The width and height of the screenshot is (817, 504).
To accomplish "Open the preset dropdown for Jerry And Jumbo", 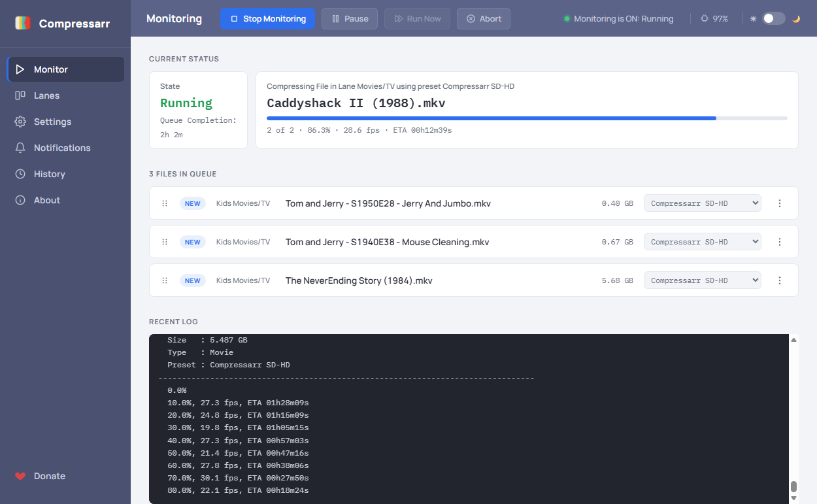I will click(x=703, y=203).
